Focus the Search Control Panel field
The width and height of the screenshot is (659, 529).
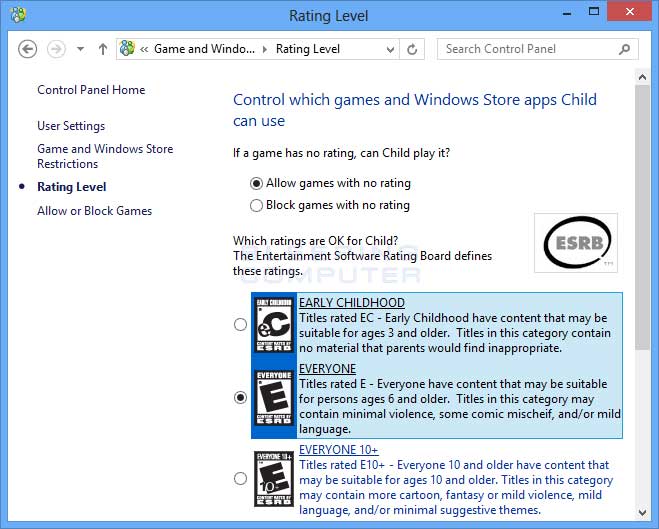tap(538, 49)
